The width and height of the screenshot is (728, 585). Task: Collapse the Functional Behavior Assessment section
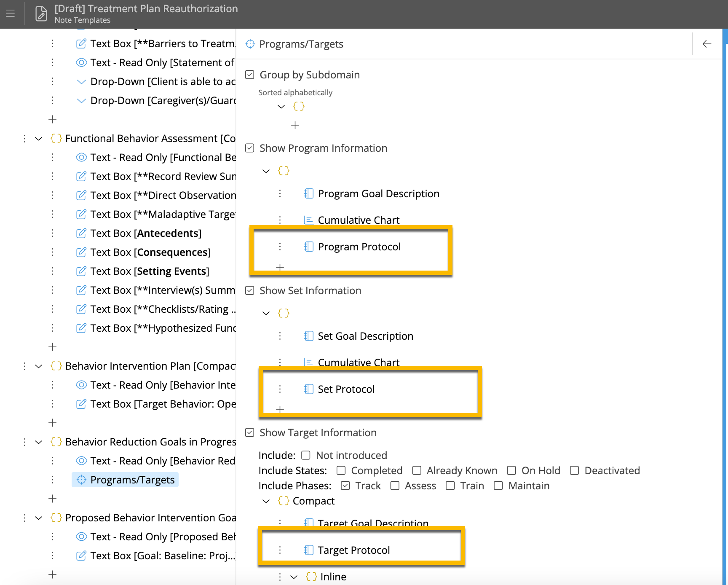click(x=38, y=139)
